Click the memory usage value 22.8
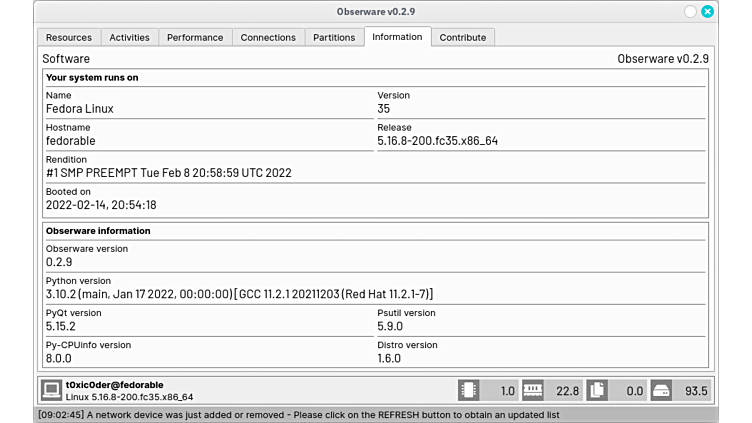 coord(568,391)
